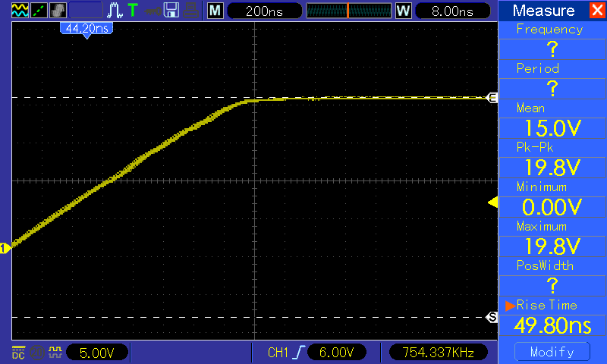This screenshot has width=607, height=364.
Task: Open the Pk-Pk measurement value field
Action: (x=552, y=168)
